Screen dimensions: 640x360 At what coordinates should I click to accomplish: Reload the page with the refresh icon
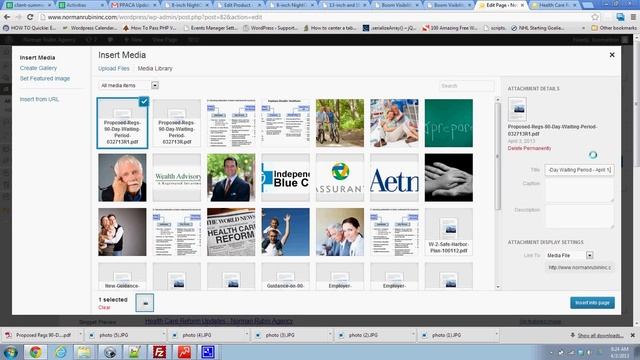[x=30, y=17]
